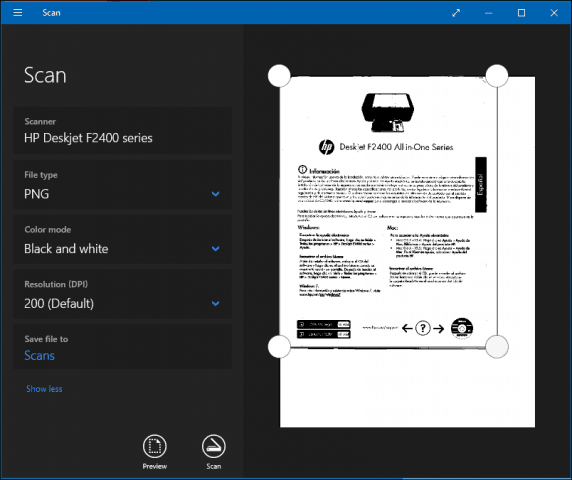Open the hamburger menu
Image resolution: width=572 pixels, height=480 pixels.
tap(18, 13)
